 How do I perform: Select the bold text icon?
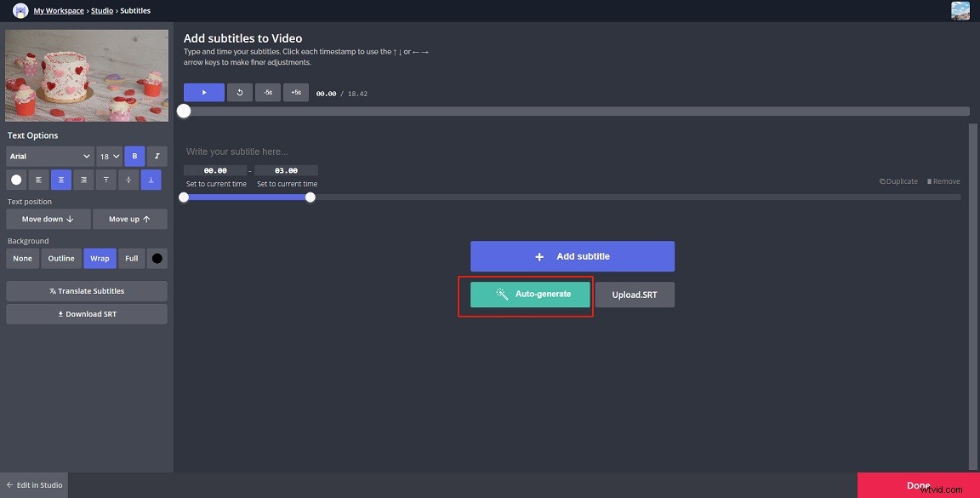(x=134, y=156)
